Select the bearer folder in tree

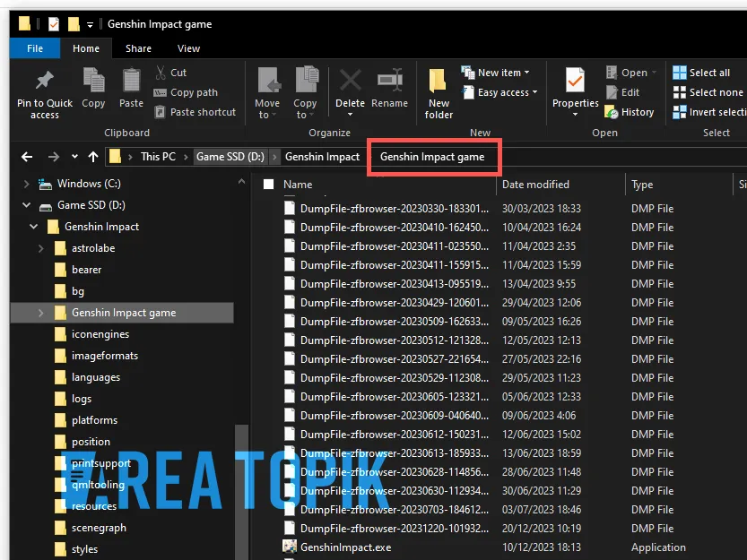(x=86, y=270)
